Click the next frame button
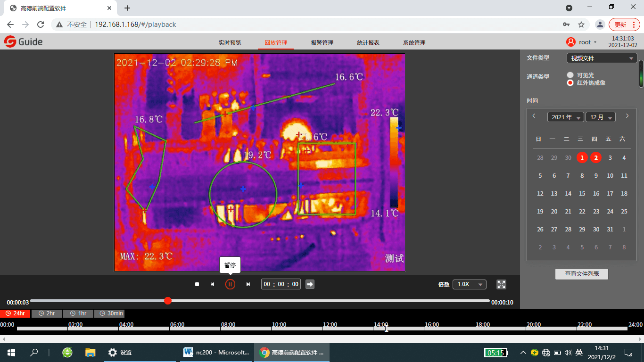 [248, 284]
